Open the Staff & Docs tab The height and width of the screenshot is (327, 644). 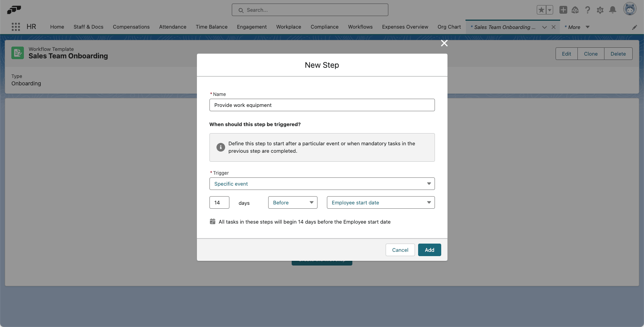pyautogui.click(x=88, y=27)
